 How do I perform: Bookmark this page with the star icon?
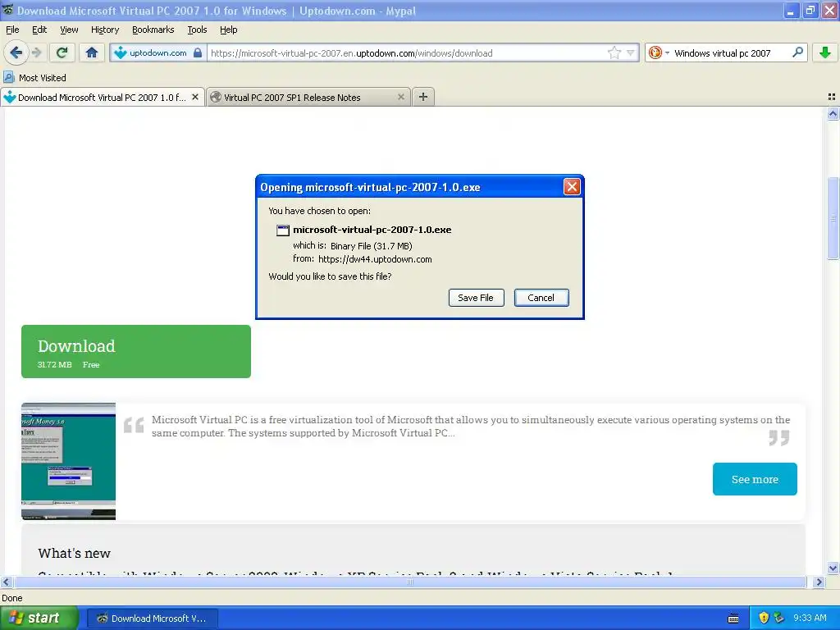[614, 52]
